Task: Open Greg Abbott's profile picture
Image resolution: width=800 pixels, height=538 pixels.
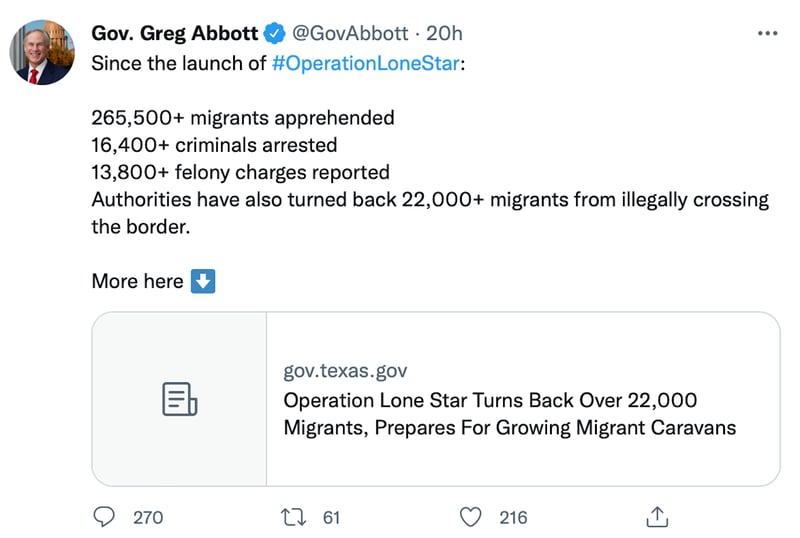Action: coord(42,52)
